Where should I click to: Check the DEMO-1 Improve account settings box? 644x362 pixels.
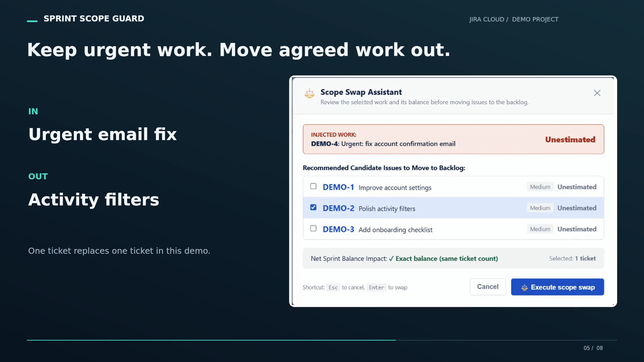pyautogui.click(x=313, y=186)
